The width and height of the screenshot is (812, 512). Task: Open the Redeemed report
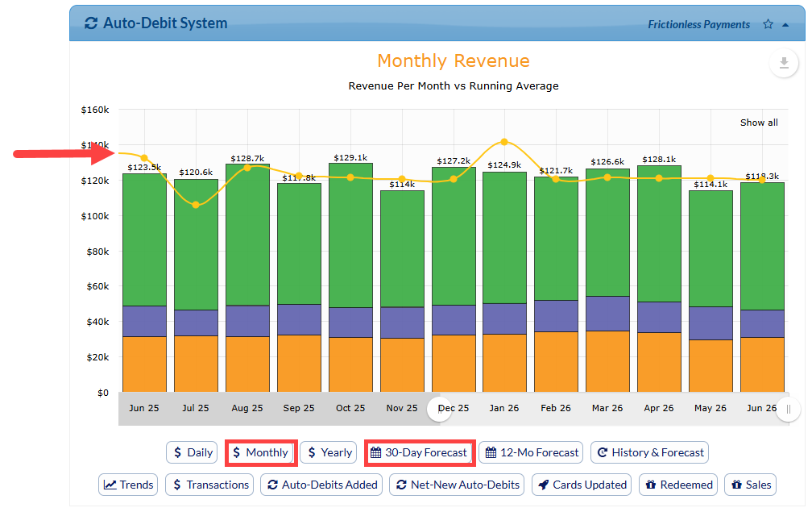[x=678, y=485]
